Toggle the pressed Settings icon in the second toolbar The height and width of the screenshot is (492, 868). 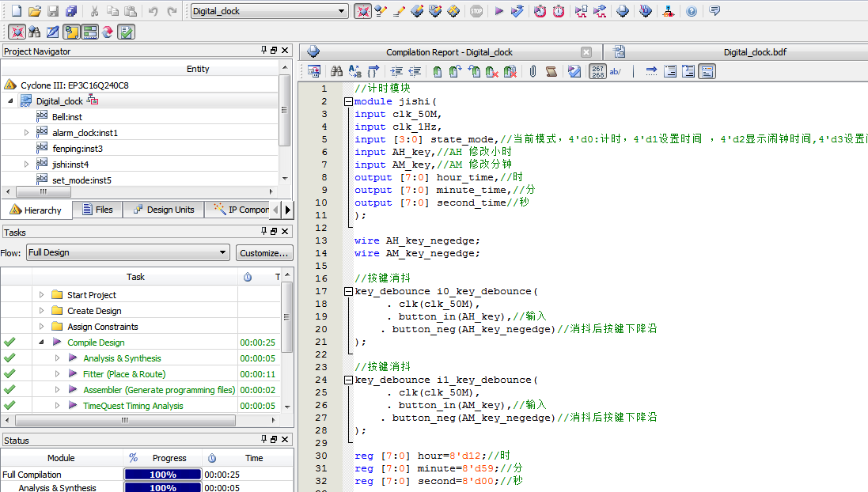(17, 32)
